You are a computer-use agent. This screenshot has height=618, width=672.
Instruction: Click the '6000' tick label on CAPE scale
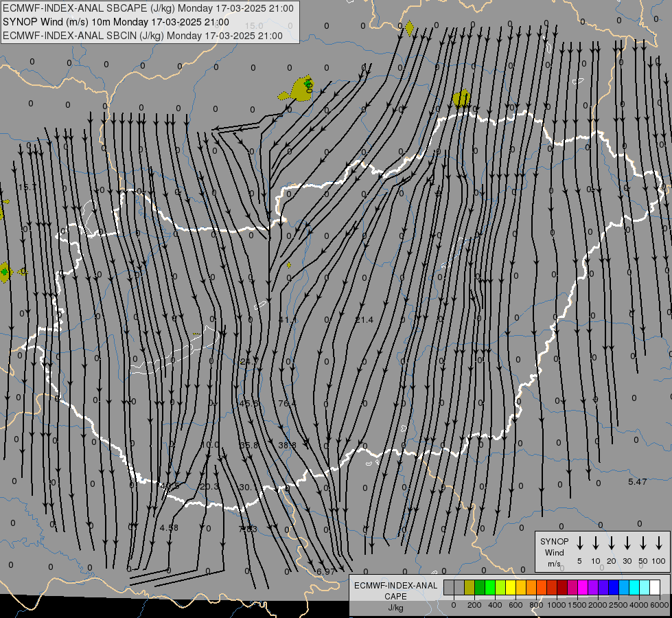coord(659,605)
